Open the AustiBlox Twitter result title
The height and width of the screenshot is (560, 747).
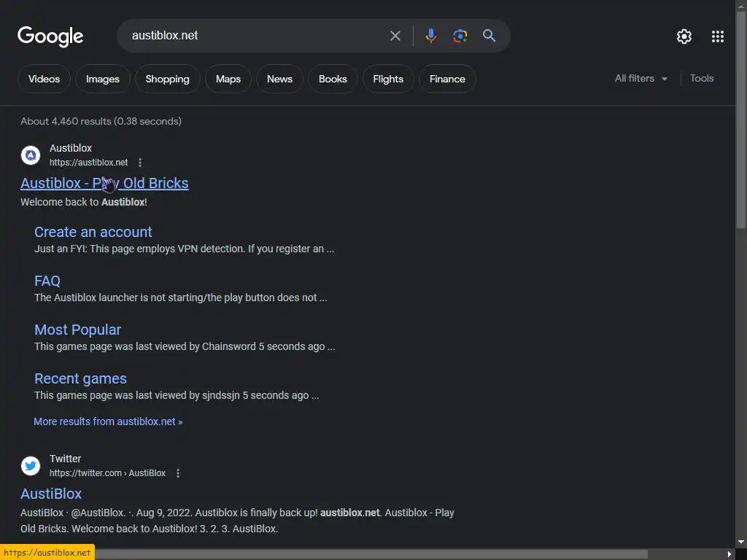tap(51, 494)
